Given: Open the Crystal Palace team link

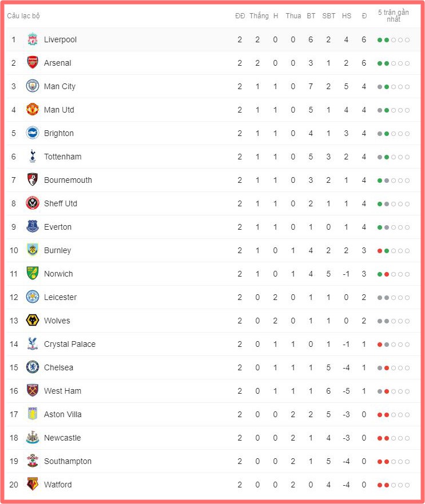Looking at the screenshot, I should tap(70, 344).
